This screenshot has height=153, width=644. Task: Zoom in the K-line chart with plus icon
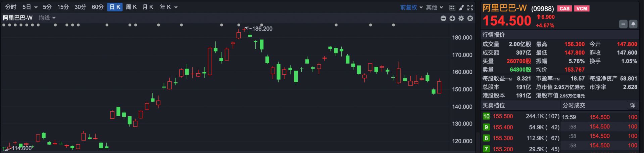452,18
